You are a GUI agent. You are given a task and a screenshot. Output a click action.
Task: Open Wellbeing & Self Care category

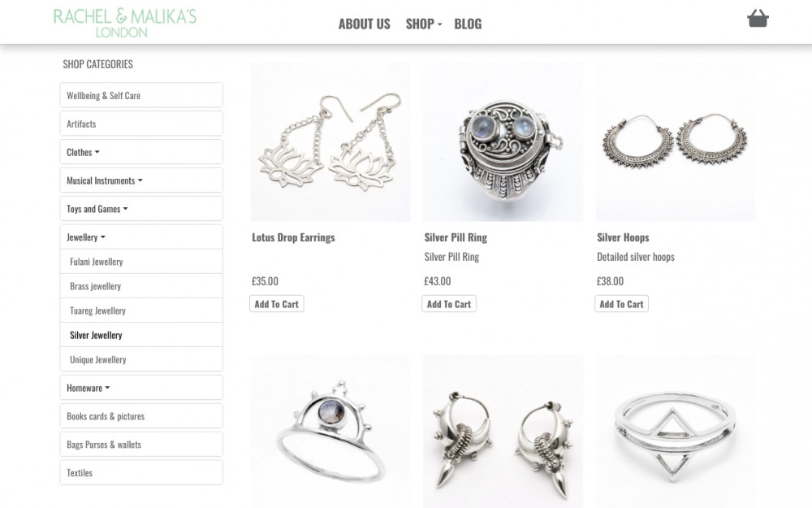click(x=141, y=95)
